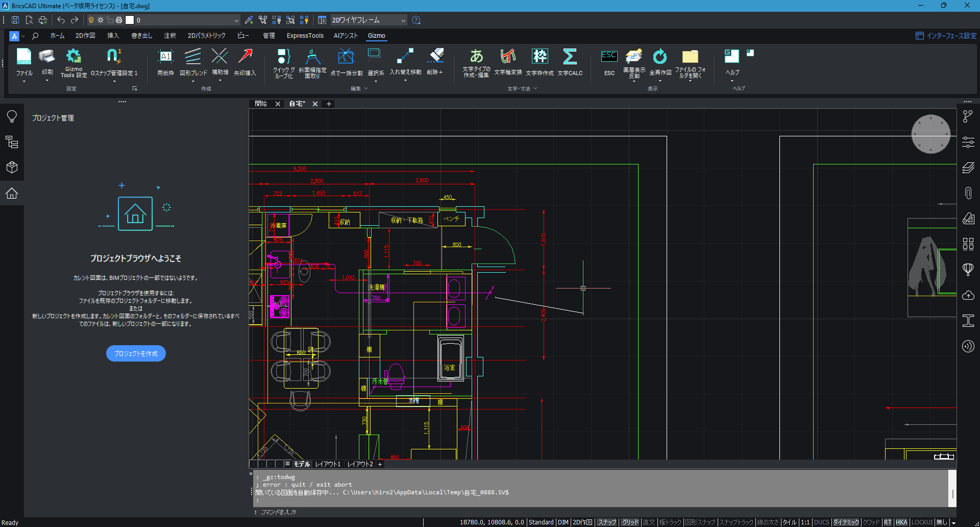Toggle 直交 ortho mode in status bar
980x527 pixels.
[x=649, y=522]
